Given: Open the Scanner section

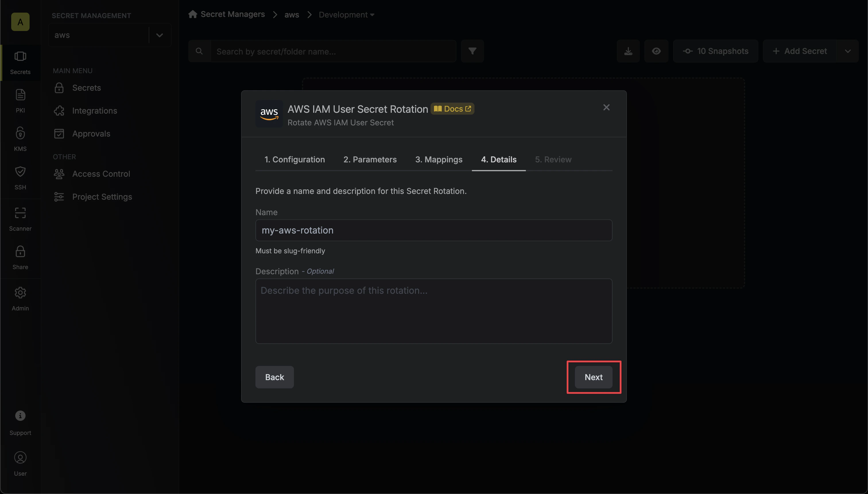Looking at the screenshot, I should pyautogui.click(x=20, y=219).
